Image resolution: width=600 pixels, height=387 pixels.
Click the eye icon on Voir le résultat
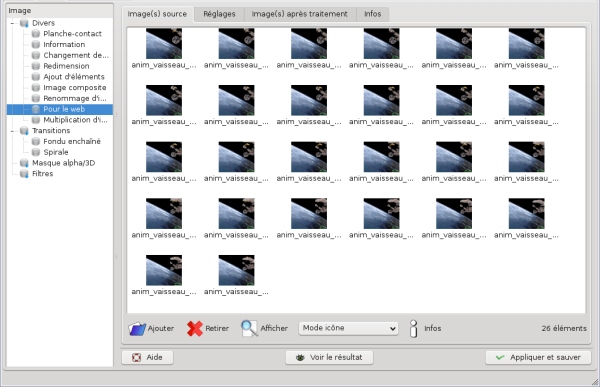coord(300,358)
